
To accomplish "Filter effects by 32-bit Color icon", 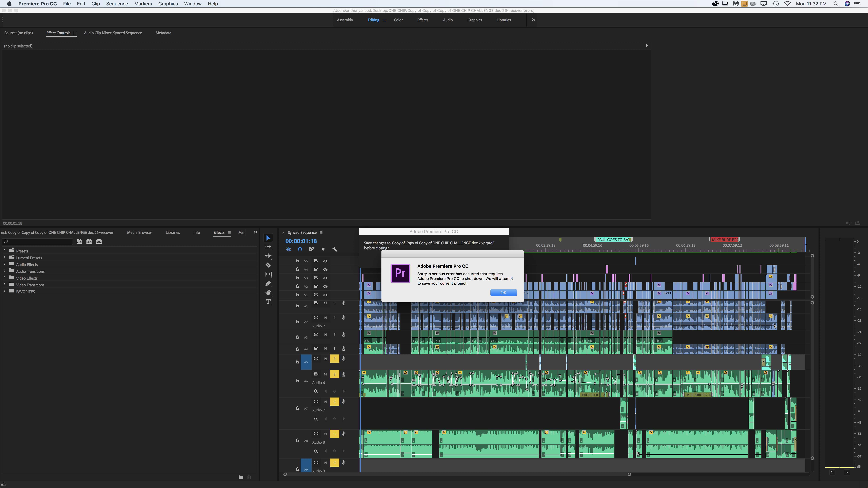I will 89,241.
